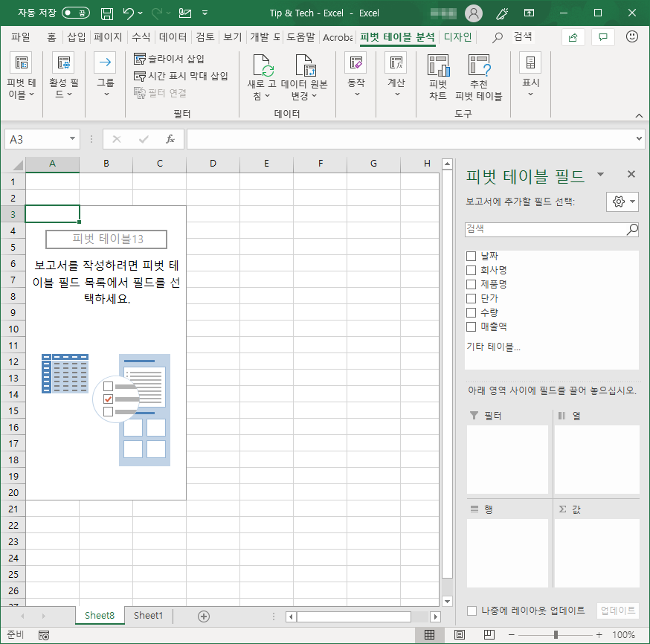Collapse the ribbon with the chevron

coord(639,115)
